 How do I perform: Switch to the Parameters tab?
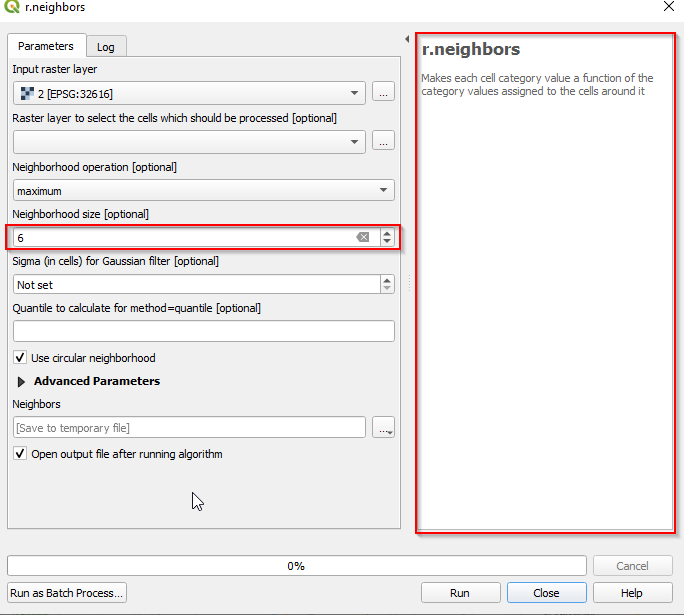46,46
